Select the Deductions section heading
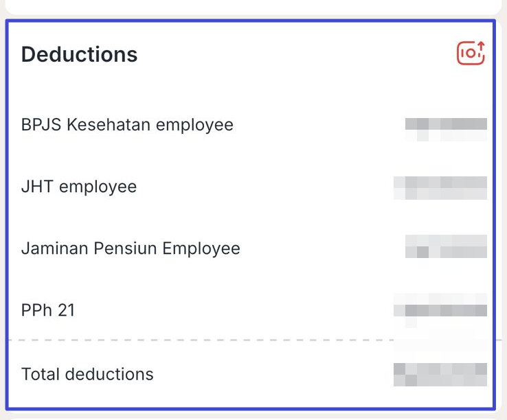Viewport: 507px width, 420px height. point(79,54)
